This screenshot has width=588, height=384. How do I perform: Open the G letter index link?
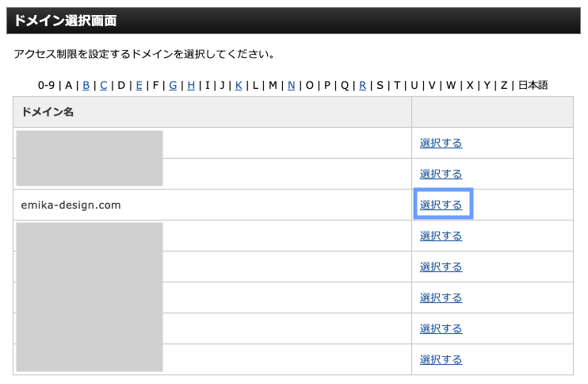pyautogui.click(x=173, y=85)
